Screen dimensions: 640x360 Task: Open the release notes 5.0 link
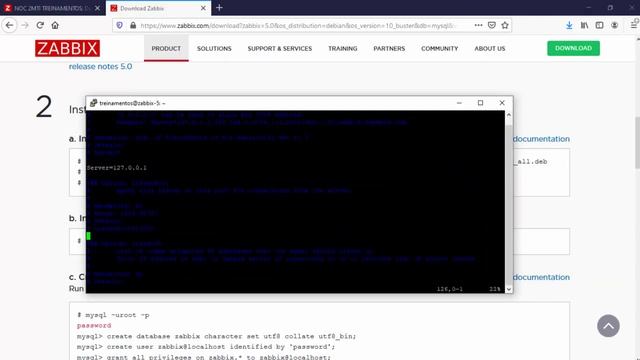click(x=100, y=67)
